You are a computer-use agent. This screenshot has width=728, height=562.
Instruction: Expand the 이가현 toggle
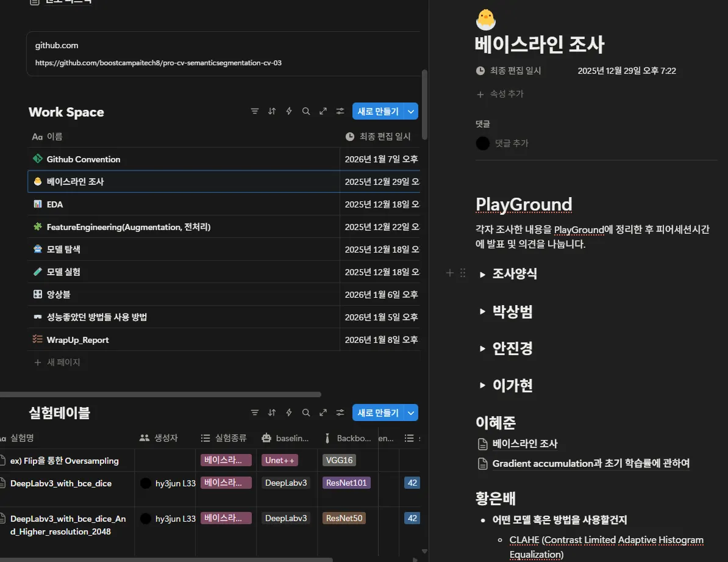[x=482, y=386]
